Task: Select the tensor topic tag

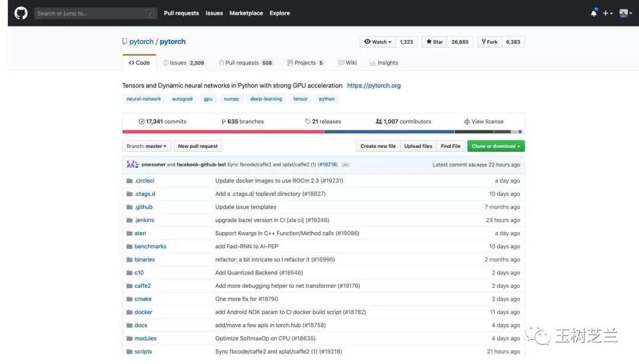Action: click(x=301, y=99)
